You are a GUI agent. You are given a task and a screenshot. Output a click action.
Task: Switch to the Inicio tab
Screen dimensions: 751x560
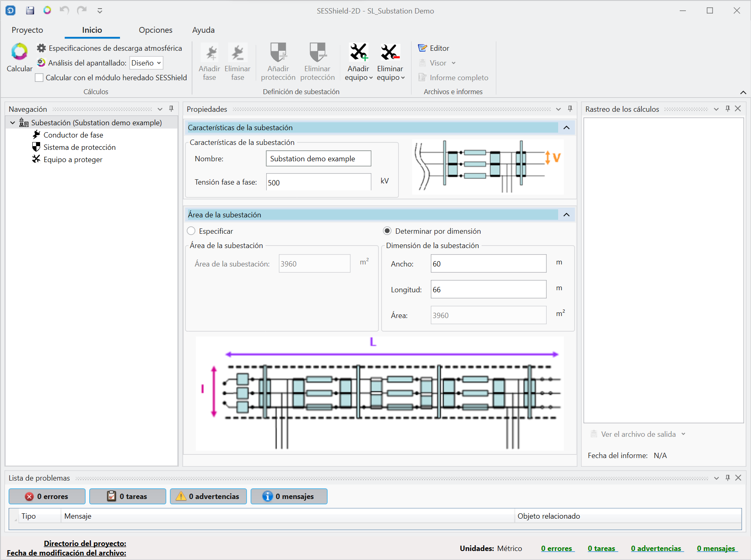pos(92,30)
